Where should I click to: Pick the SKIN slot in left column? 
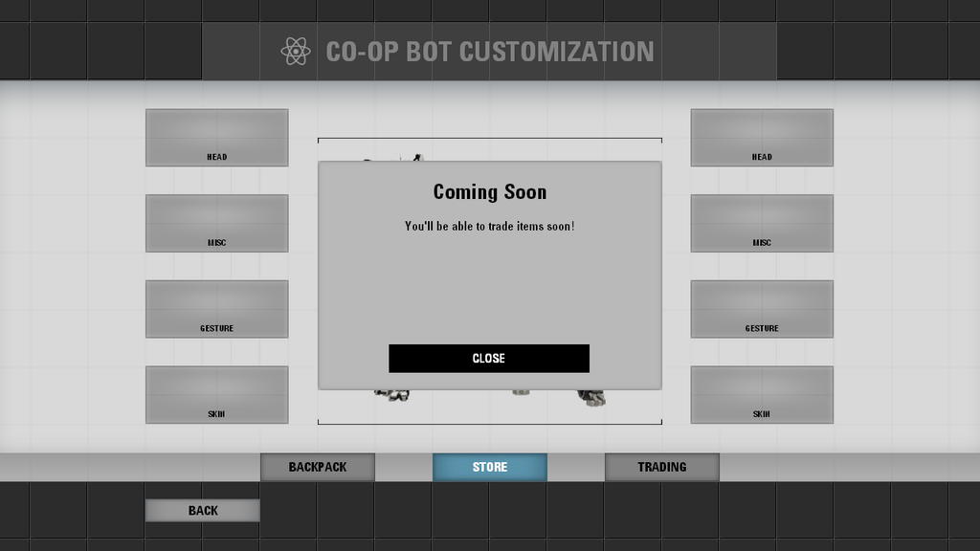pyautogui.click(x=216, y=395)
